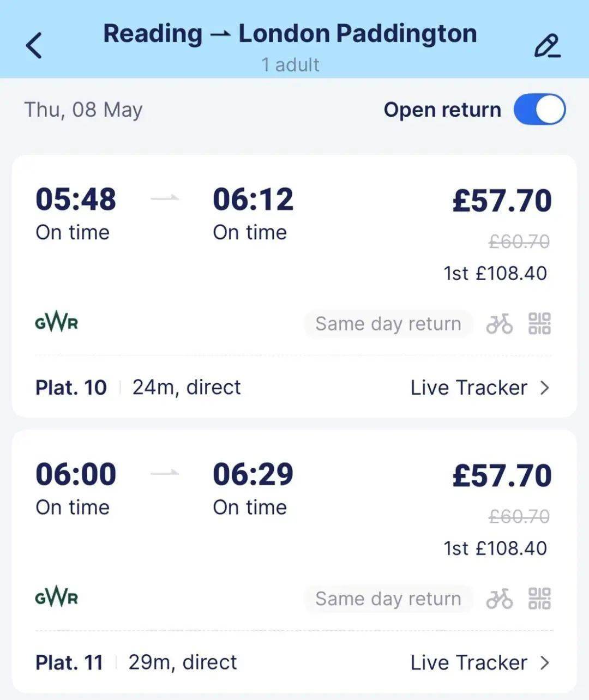Tap the pencil edit search icon

coord(547,46)
